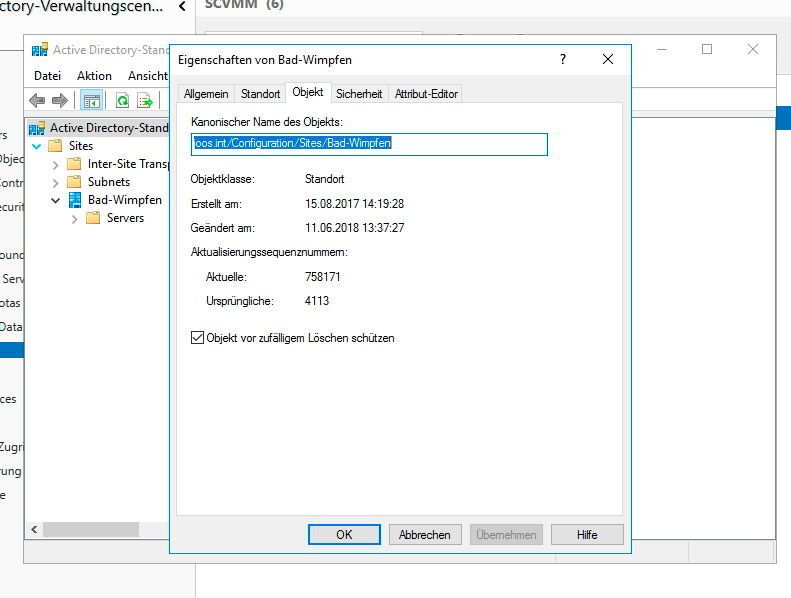Click the Export list toolbar icon

click(145, 100)
